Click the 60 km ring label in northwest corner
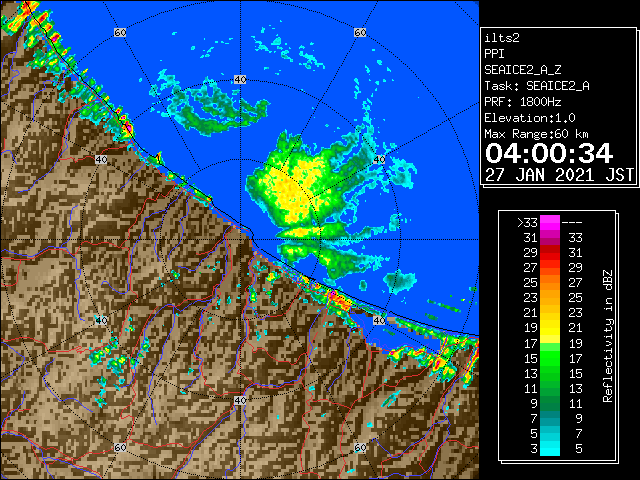 pyautogui.click(x=120, y=32)
